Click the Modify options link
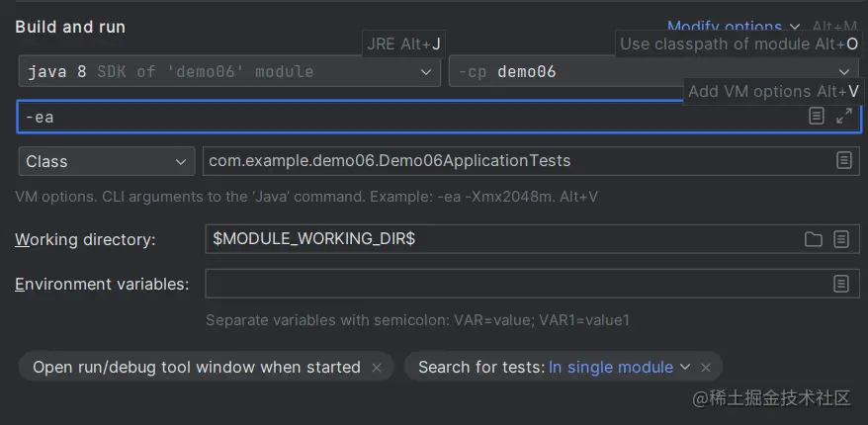868x425 pixels. tap(725, 27)
